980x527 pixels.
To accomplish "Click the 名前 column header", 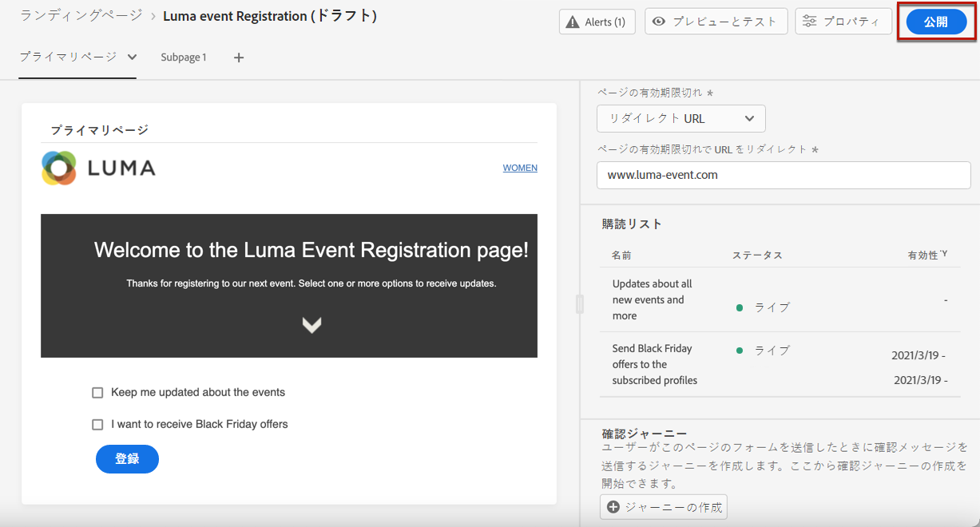I will 621,256.
